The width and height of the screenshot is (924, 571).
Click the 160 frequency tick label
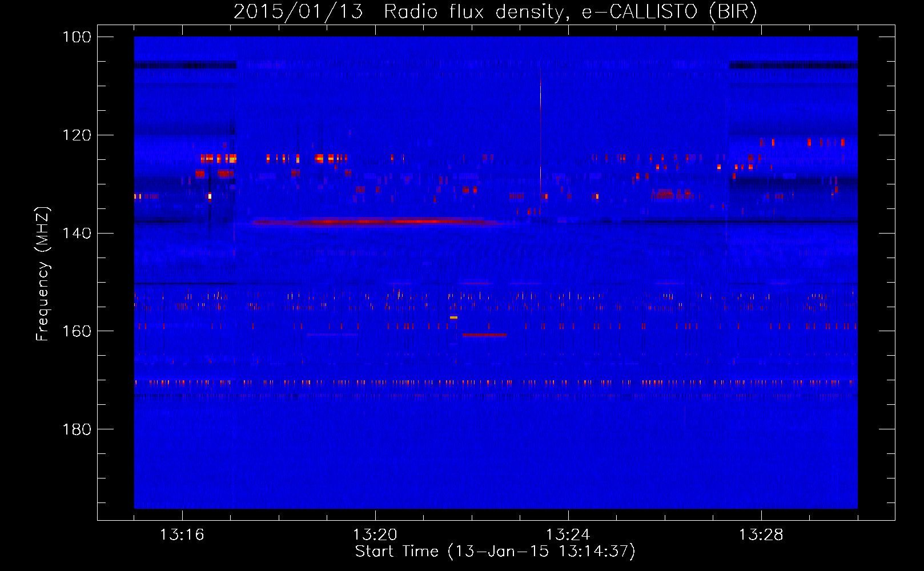point(77,331)
